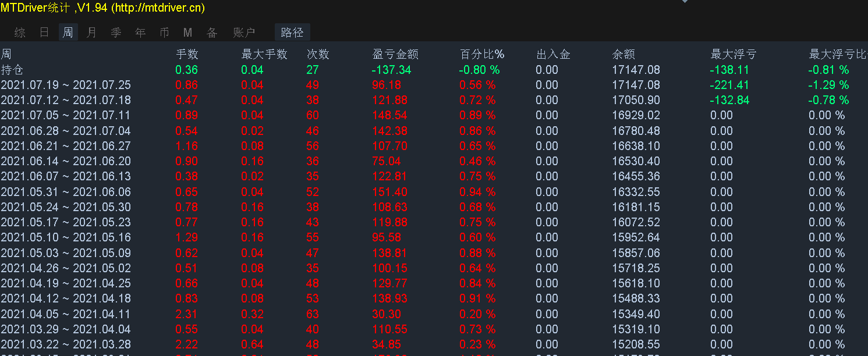The height and width of the screenshot is (356, 868).
Task: Click the trade count cell 63
Action: pos(313,314)
